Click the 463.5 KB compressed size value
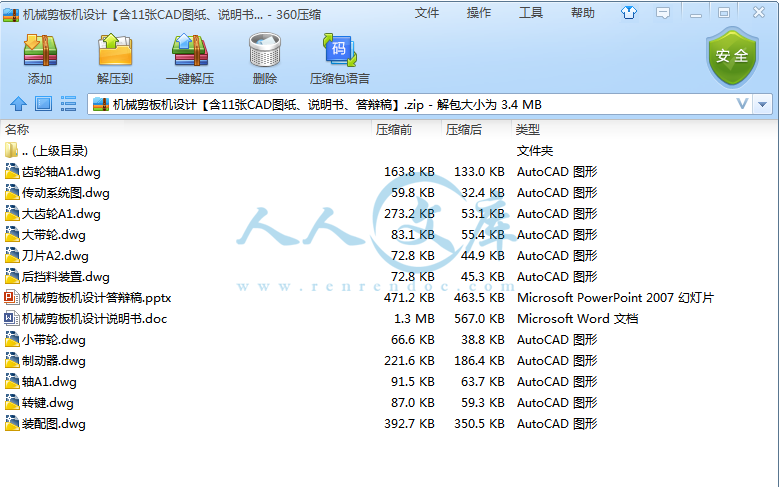This screenshot has width=779, height=487. 479,298
